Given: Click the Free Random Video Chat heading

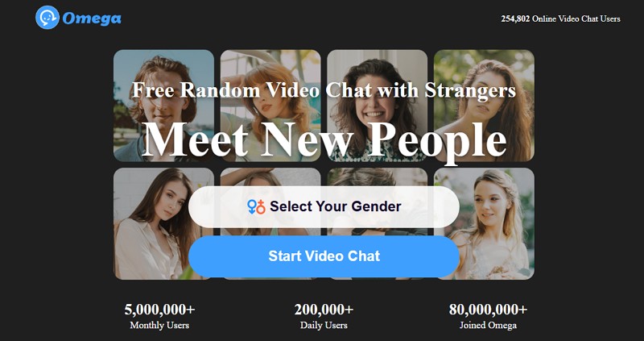Looking at the screenshot, I should 324,89.
